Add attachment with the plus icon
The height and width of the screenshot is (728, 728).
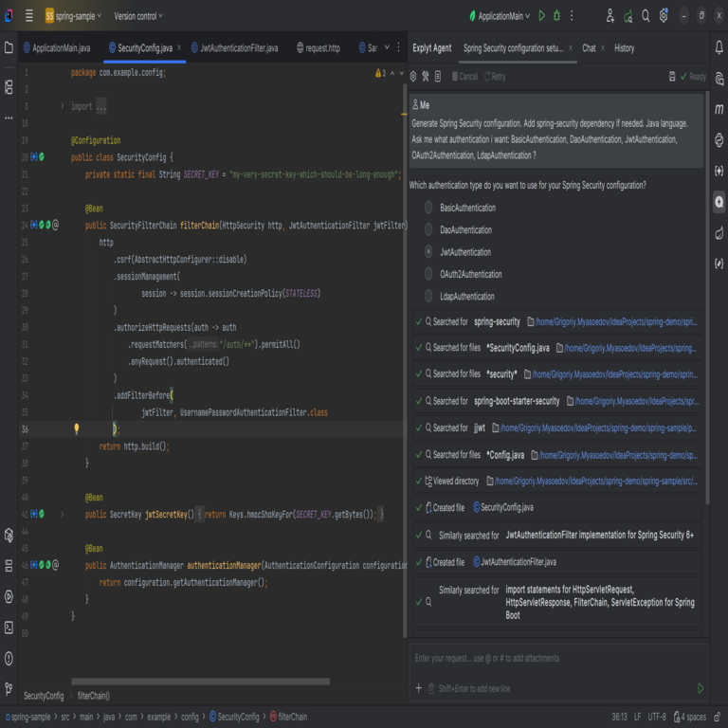tap(418, 688)
